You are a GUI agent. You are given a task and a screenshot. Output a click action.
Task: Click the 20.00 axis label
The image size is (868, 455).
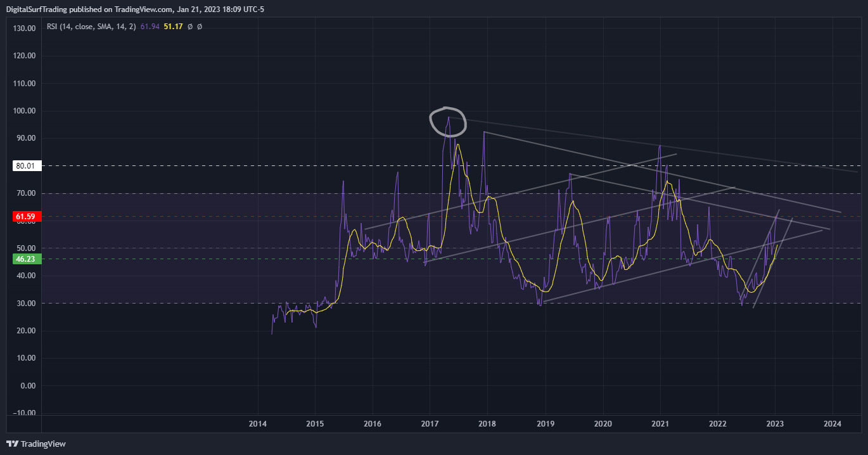tap(25, 331)
